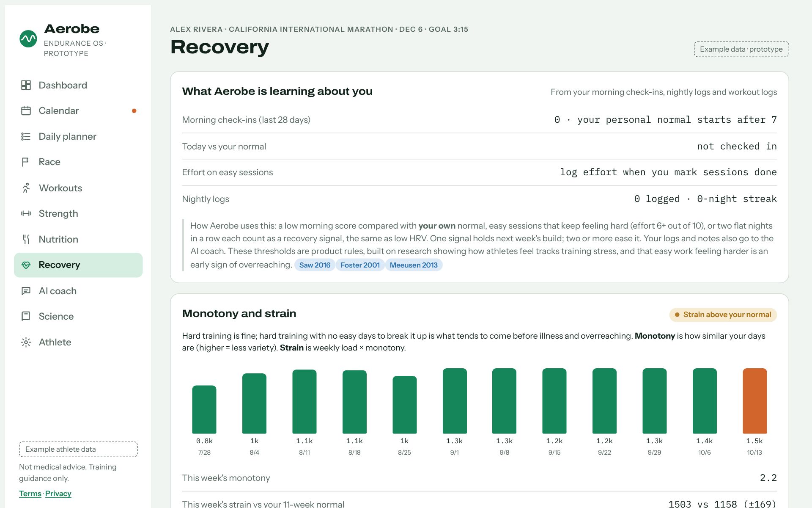Screen dimensions: 812x508
Task: Click the Science book icon
Action: point(26,316)
